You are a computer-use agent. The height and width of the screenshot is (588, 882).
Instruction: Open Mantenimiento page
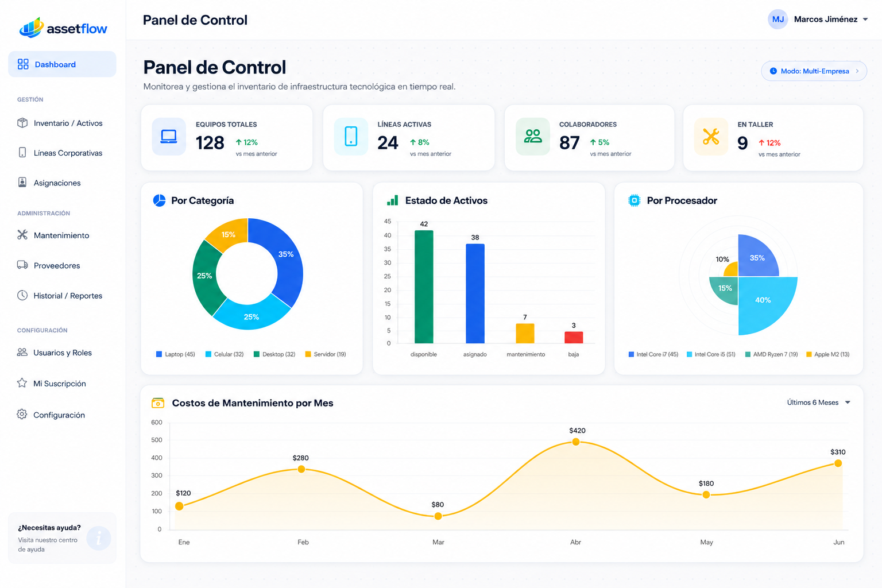pyautogui.click(x=62, y=235)
